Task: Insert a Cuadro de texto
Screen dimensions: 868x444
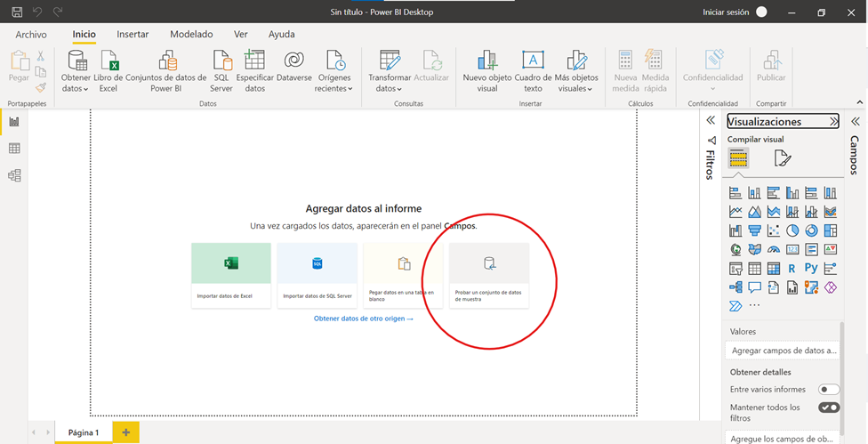Action: (533, 72)
